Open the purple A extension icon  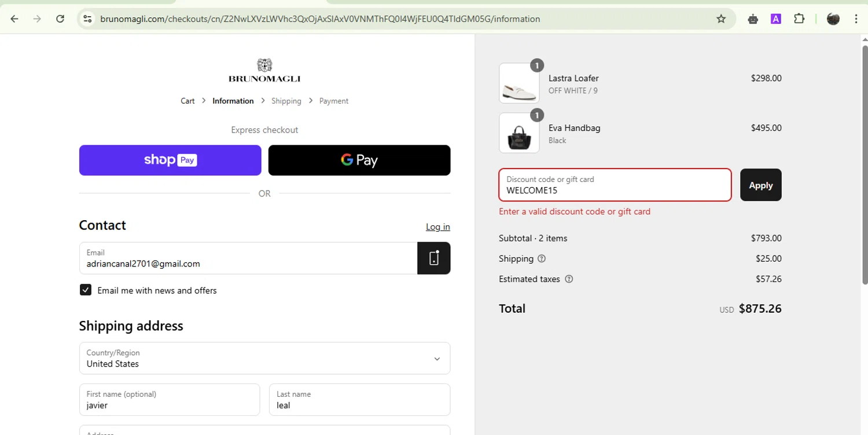click(776, 19)
